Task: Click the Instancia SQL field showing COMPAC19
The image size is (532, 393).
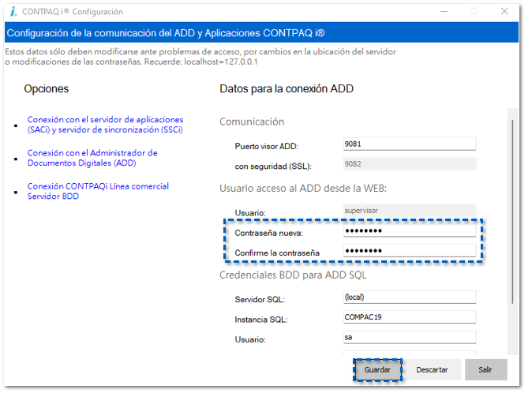Action: point(410,317)
